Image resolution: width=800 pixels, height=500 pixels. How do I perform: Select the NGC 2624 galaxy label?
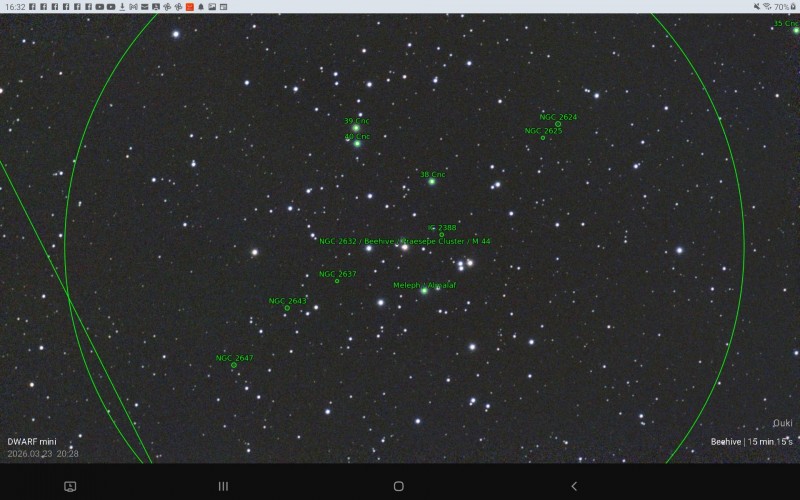(558, 117)
